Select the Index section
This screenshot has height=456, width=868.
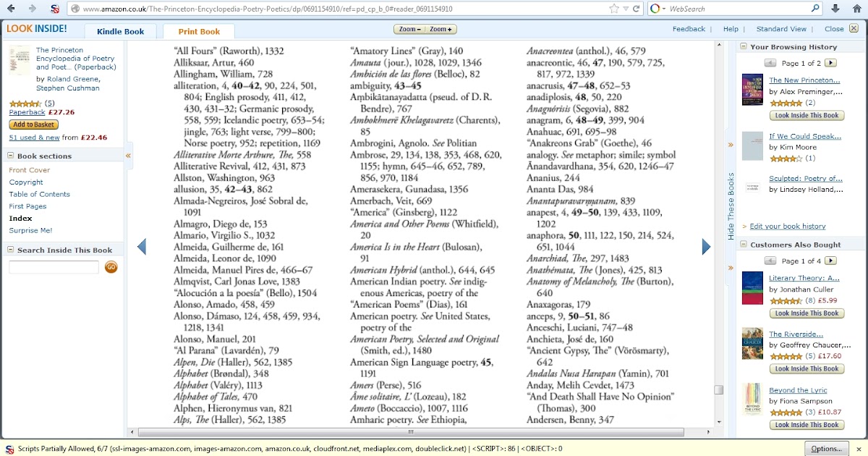point(20,218)
